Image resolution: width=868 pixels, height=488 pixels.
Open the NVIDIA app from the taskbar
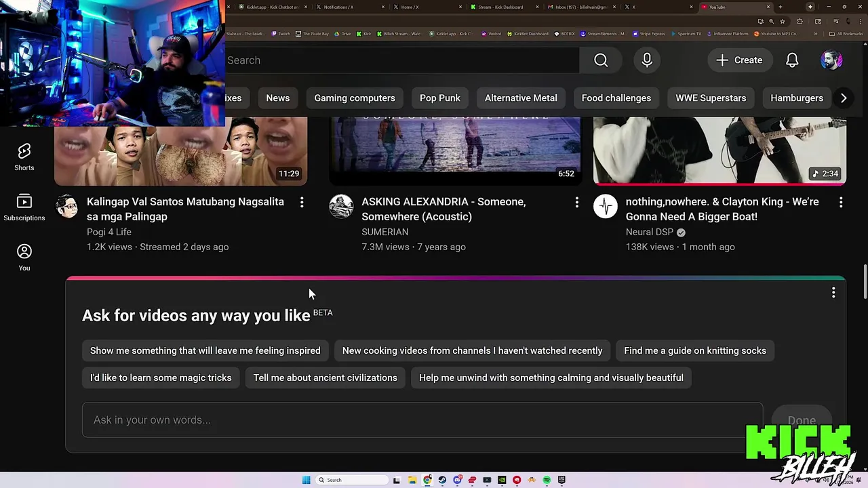[x=502, y=480]
